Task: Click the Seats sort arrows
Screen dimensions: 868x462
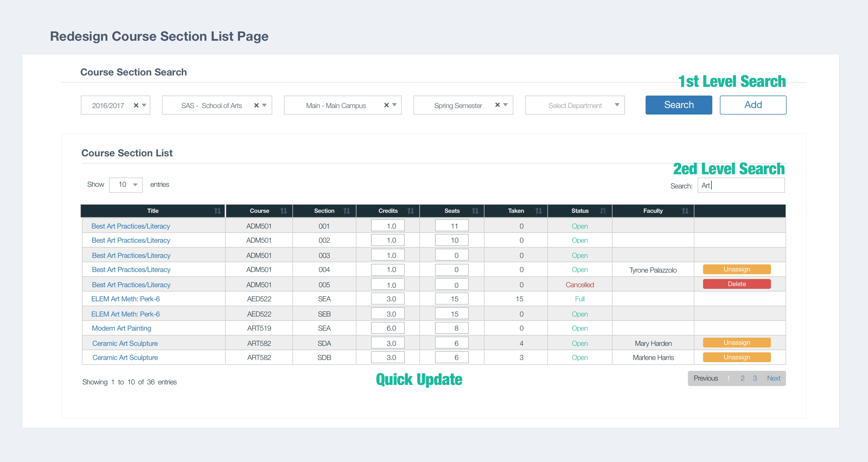Action: coord(475,211)
